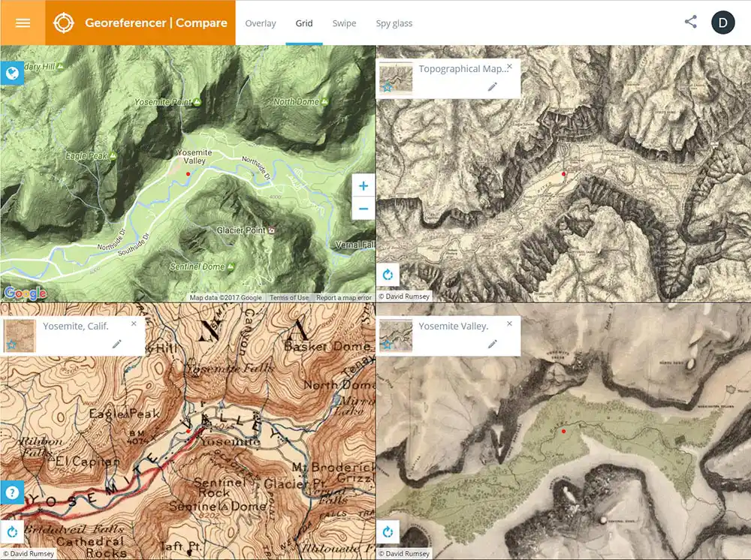The image size is (751, 560).
Task: Switch to the Swipe tab
Action: (x=345, y=23)
